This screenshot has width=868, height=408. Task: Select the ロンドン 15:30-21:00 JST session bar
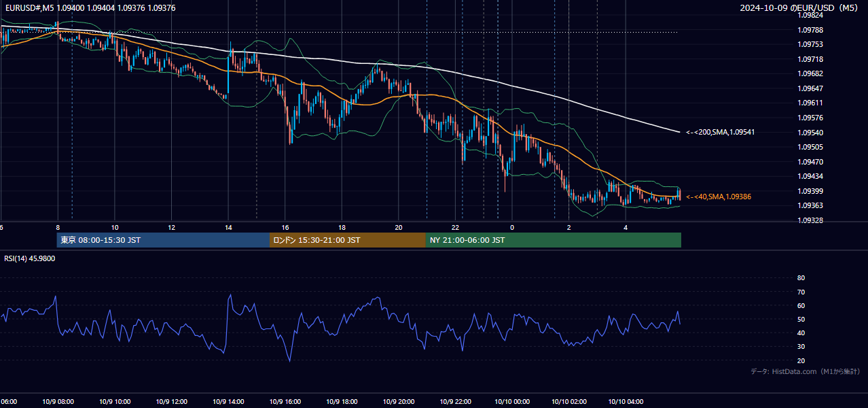click(x=348, y=240)
